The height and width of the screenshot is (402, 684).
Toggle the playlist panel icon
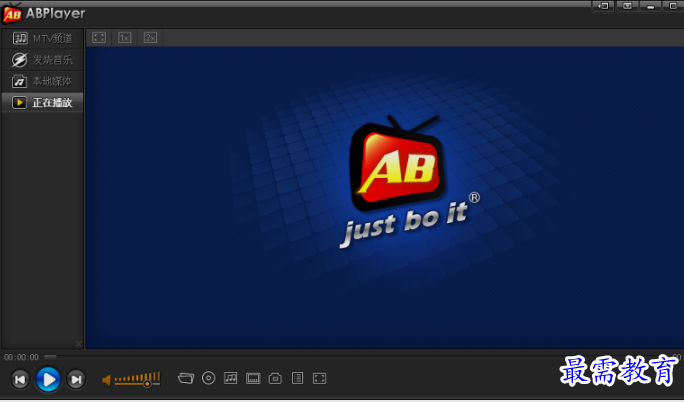pos(298,378)
